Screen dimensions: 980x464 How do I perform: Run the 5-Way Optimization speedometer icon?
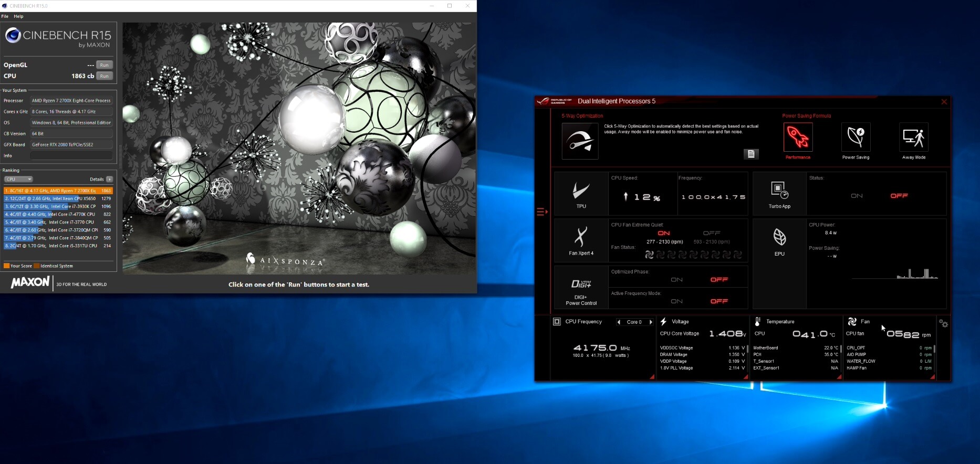580,141
